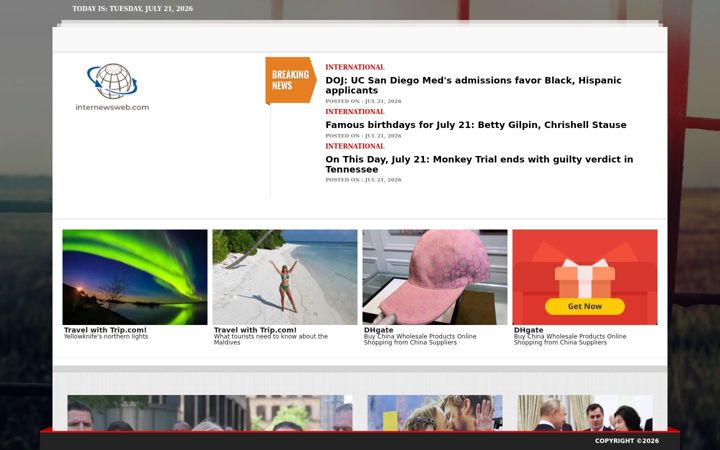Open the crowd street photo article thumbnail
This screenshot has width=720, height=450.
click(210, 413)
